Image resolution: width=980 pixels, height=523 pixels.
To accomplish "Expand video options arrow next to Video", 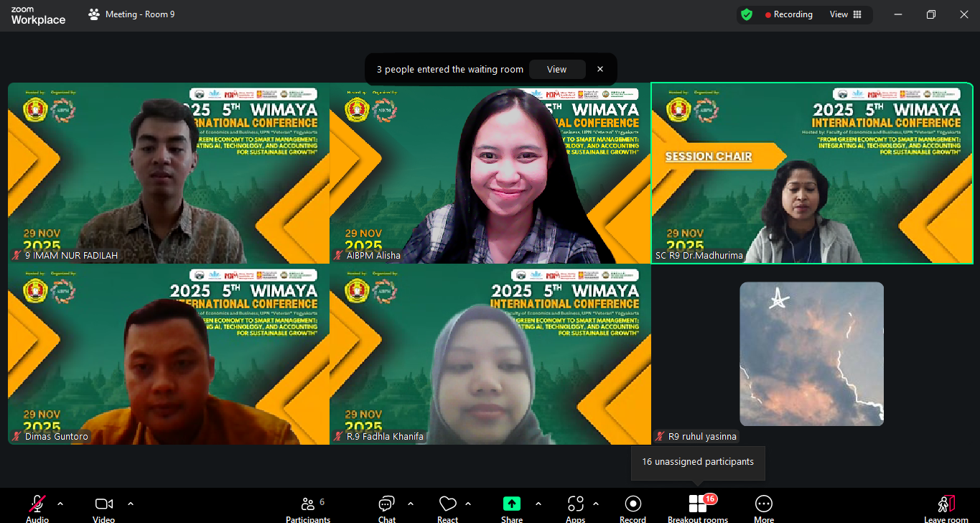I will click(x=131, y=504).
